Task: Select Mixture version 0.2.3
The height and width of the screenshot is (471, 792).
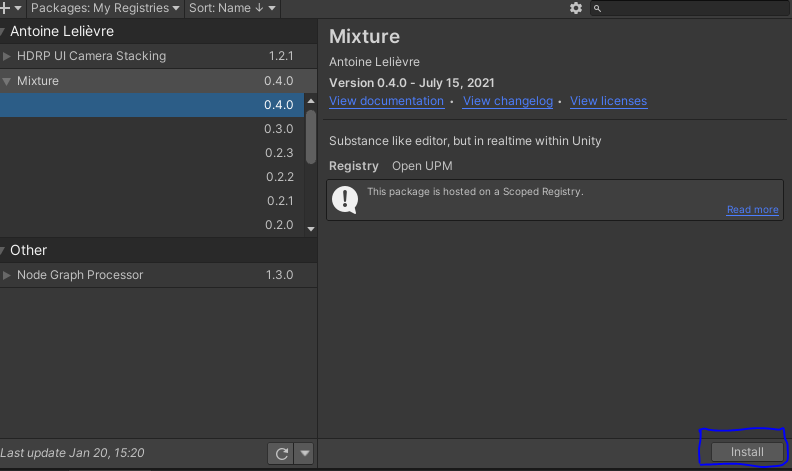Action: [152, 153]
